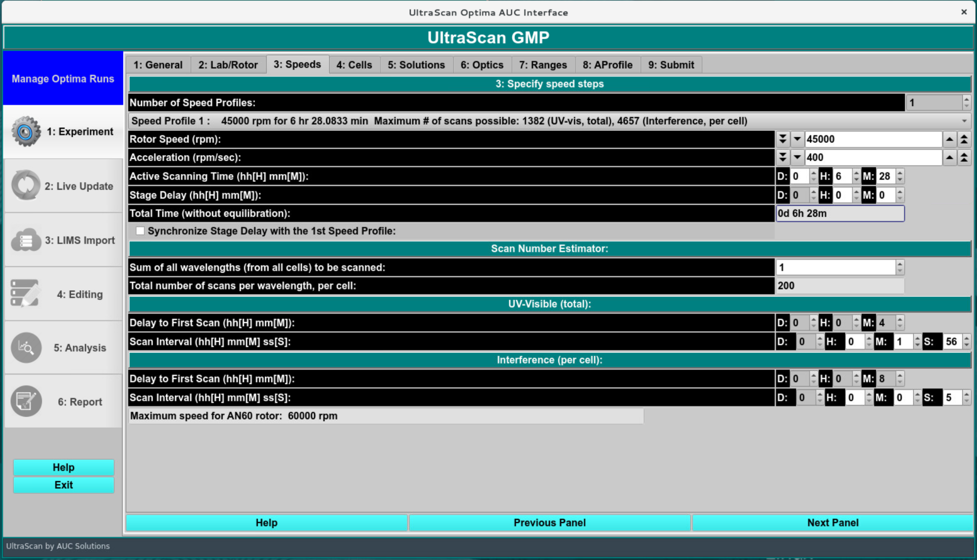Select the Editing pencil icon
Screen dimensions: 977x560
point(25,294)
